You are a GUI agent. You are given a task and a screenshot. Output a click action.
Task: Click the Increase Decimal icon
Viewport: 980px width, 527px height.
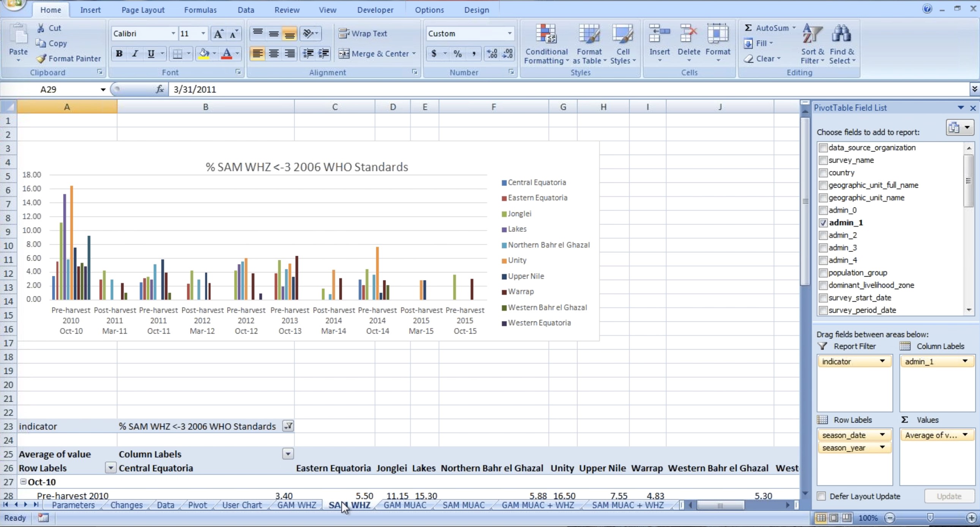pos(492,54)
